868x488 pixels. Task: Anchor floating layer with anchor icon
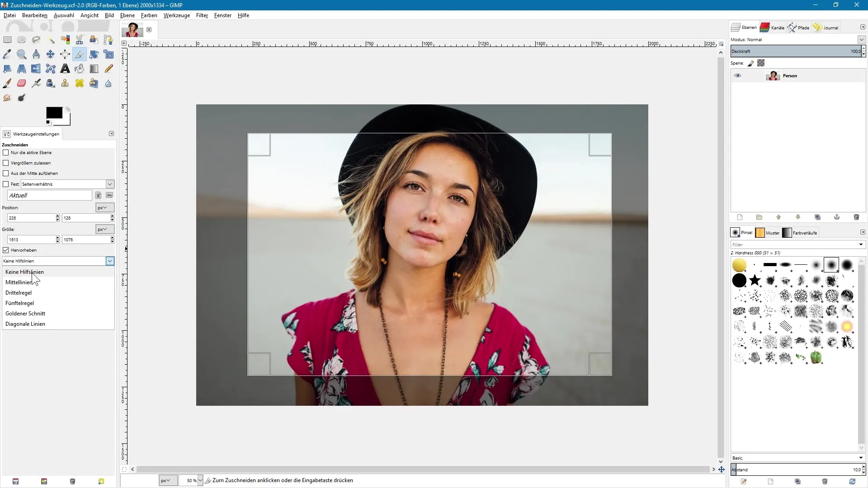point(837,217)
